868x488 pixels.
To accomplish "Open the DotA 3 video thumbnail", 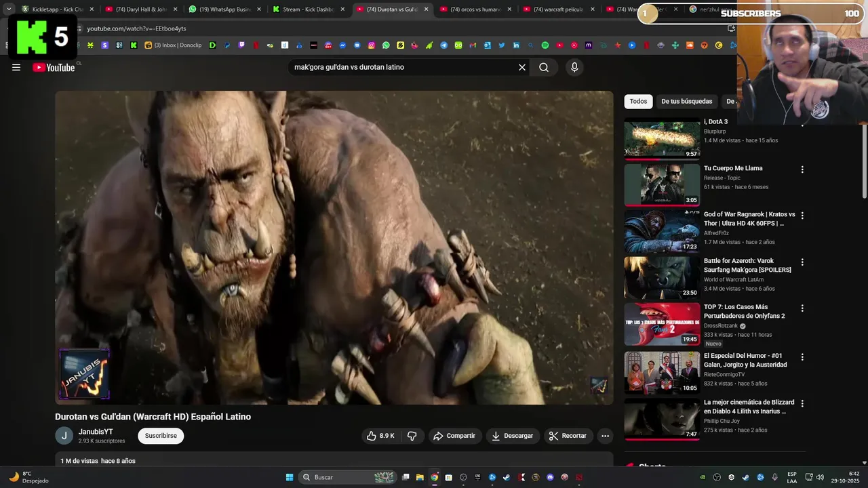I will click(x=662, y=139).
